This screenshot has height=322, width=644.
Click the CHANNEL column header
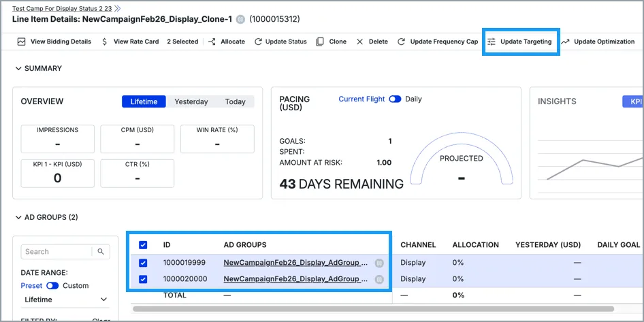pyautogui.click(x=418, y=245)
